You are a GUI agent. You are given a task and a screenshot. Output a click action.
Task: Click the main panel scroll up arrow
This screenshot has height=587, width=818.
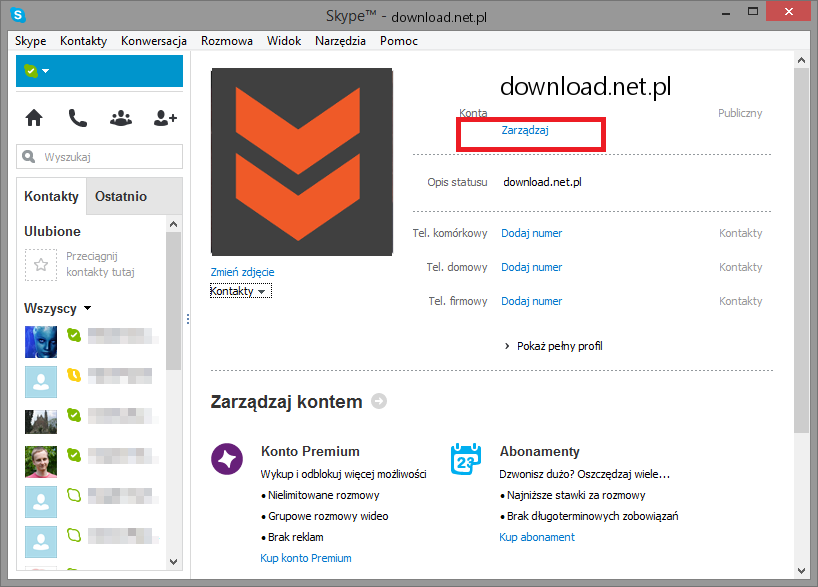coord(801,61)
